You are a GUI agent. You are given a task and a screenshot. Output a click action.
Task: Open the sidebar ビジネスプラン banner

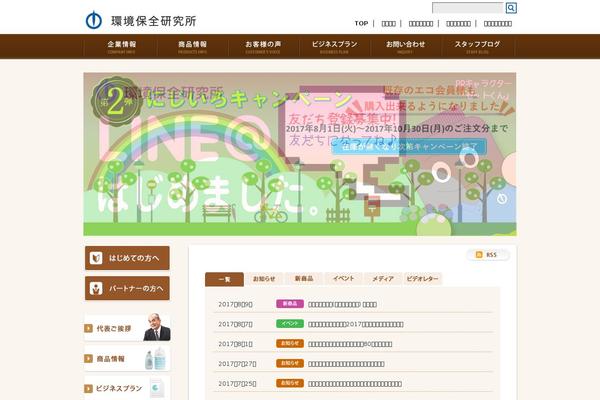pyautogui.click(x=127, y=388)
